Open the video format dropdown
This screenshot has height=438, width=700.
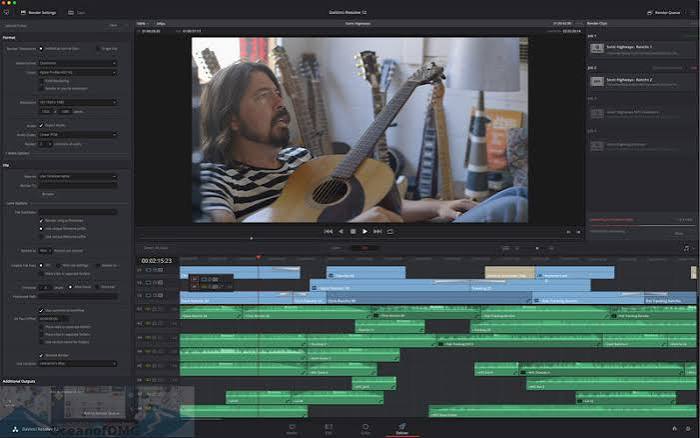[78, 63]
